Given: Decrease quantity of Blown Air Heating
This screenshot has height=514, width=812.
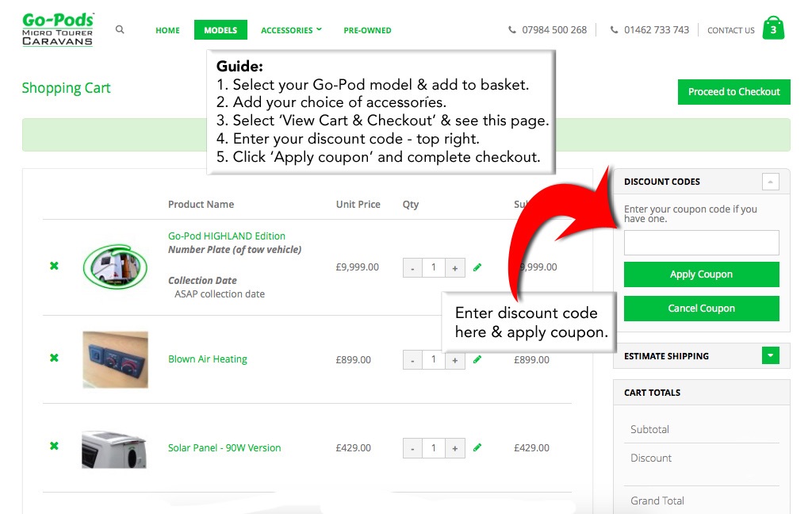Looking at the screenshot, I should 412,359.
